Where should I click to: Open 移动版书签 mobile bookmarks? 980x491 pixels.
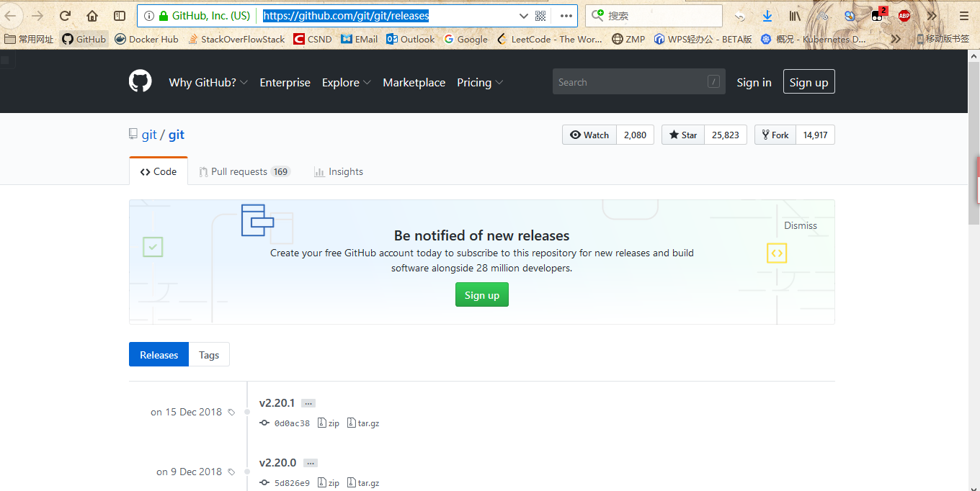tap(943, 39)
